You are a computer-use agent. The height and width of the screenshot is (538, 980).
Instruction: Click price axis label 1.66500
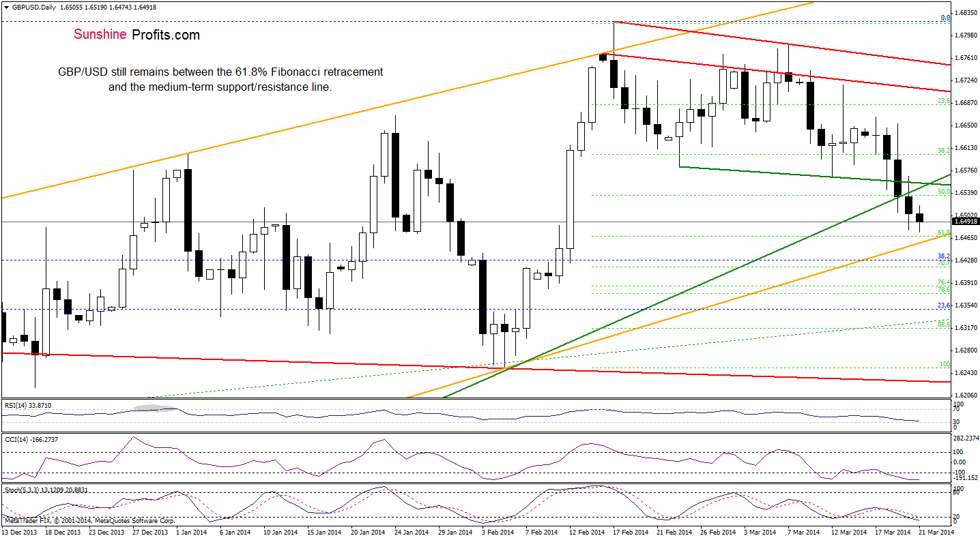click(966, 125)
